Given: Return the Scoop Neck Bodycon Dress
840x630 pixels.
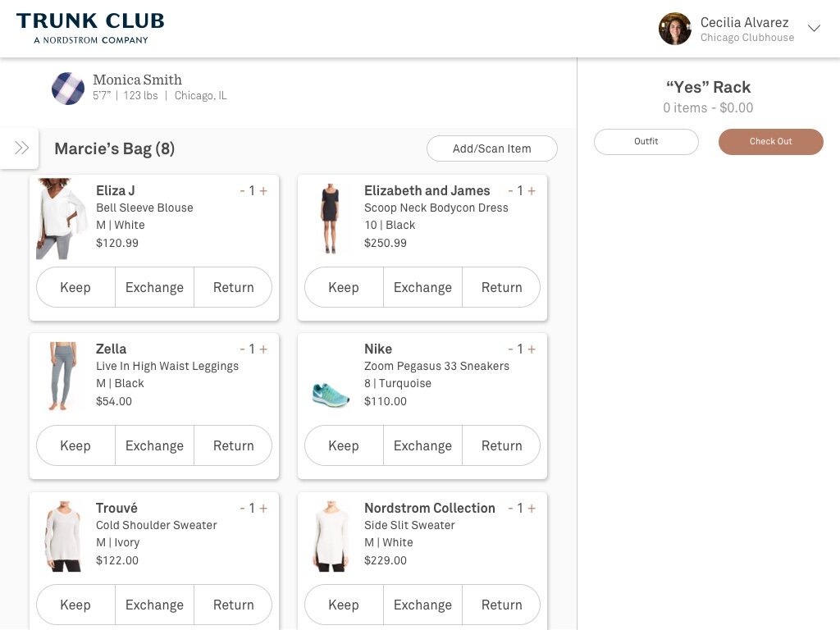Looking at the screenshot, I should coord(501,287).
